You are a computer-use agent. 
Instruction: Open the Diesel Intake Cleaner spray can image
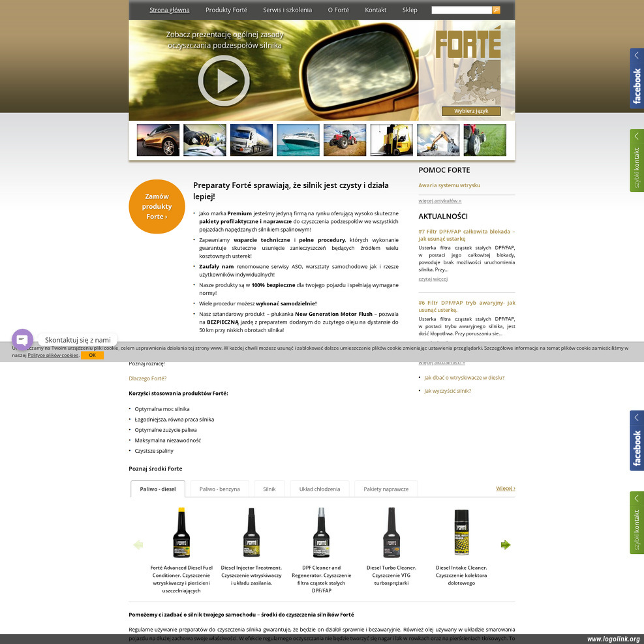pyautogui.click(x=462, y=532)
